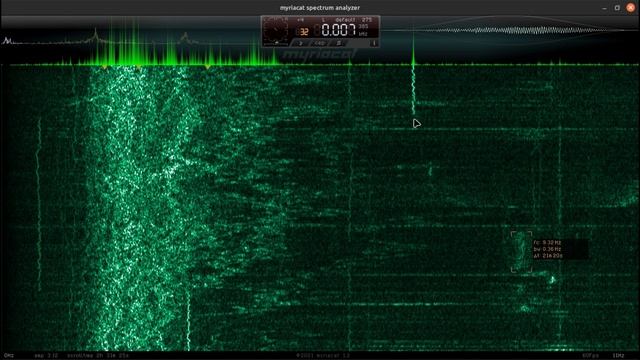Minimize the myriacat spectrum analyzer window
The width and height of the screenshot is (640, 360).
click(604, 8)
